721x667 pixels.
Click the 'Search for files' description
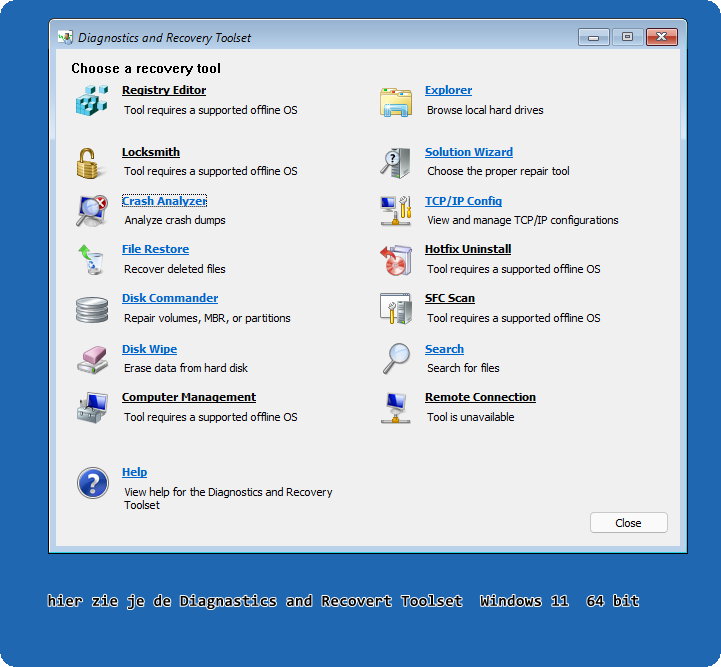coord(463,368)
